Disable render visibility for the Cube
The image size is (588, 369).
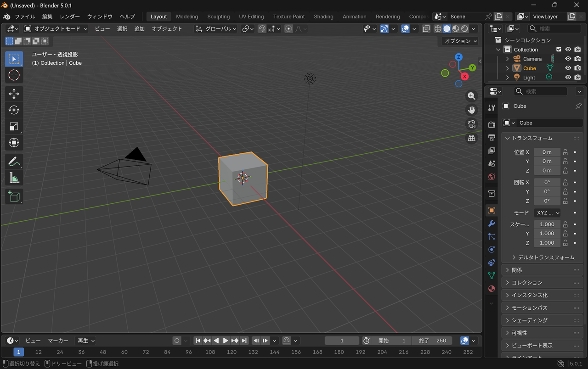pos(577,68)
